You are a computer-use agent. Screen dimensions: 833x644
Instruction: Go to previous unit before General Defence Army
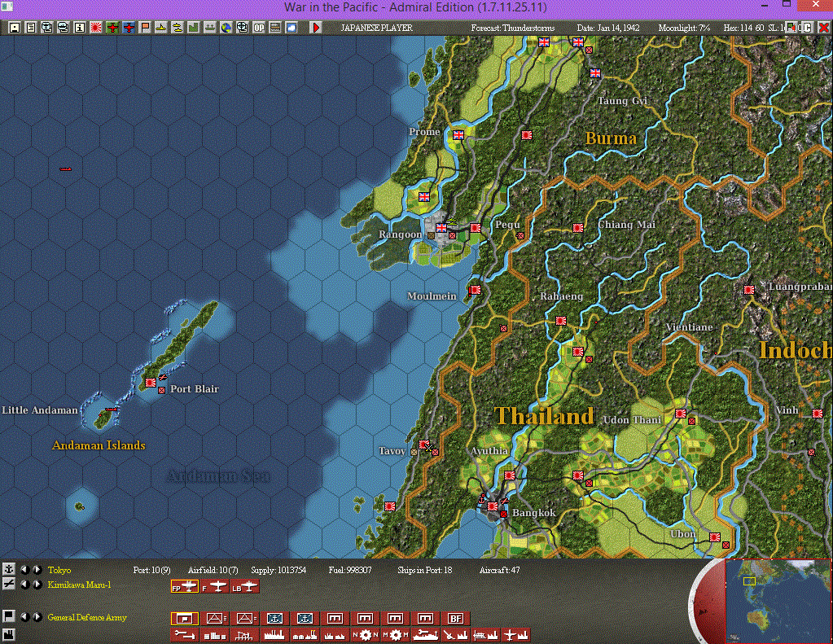[24, 616]
